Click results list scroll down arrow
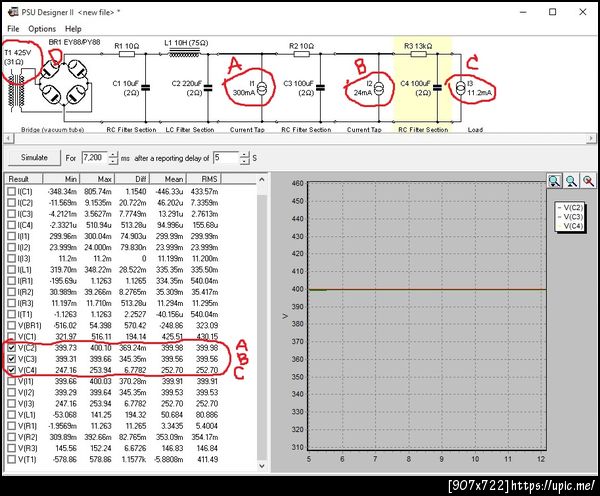Viewport: 600px width, 496px height. [x=262, y=466]
